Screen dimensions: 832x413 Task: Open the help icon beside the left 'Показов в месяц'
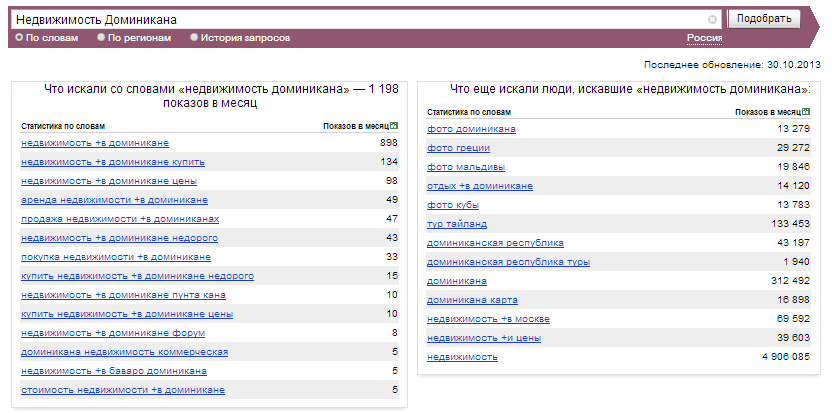(394, 126)
